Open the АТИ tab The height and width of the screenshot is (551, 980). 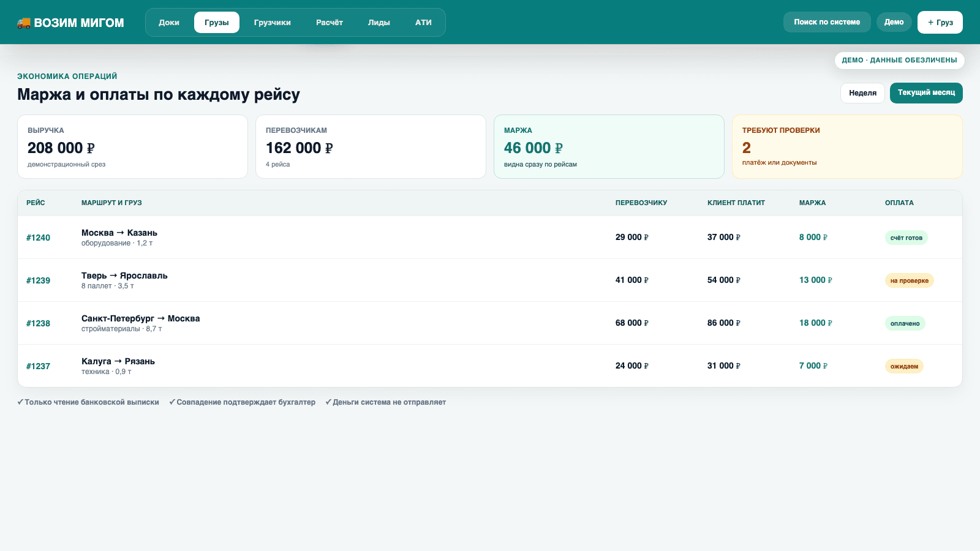click(423, 23)
